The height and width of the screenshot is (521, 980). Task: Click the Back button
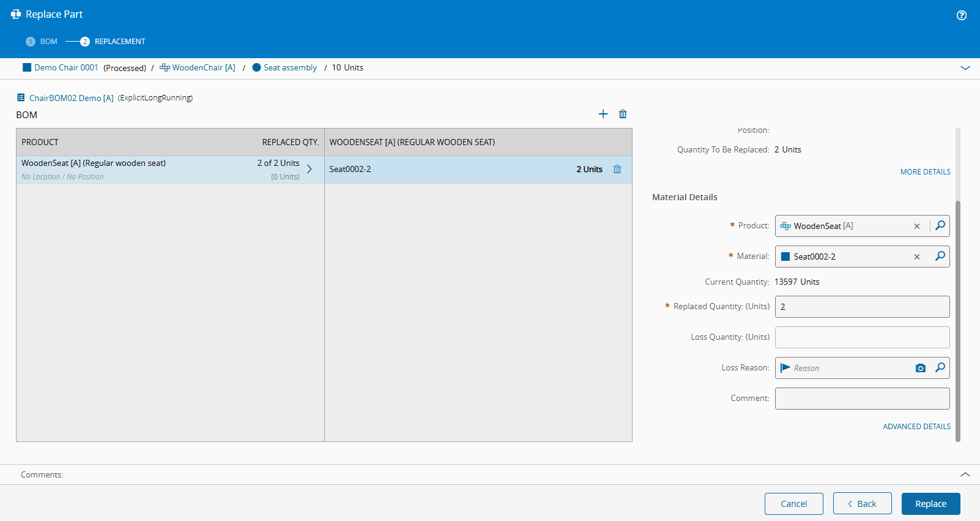tap(861, 504)
